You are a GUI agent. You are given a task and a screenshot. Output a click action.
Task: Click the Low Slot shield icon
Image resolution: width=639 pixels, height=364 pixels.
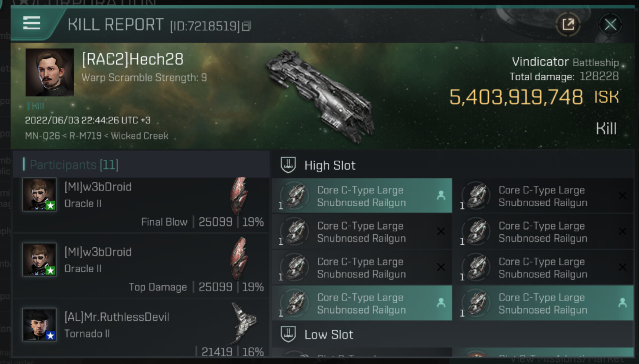(288, 334)
